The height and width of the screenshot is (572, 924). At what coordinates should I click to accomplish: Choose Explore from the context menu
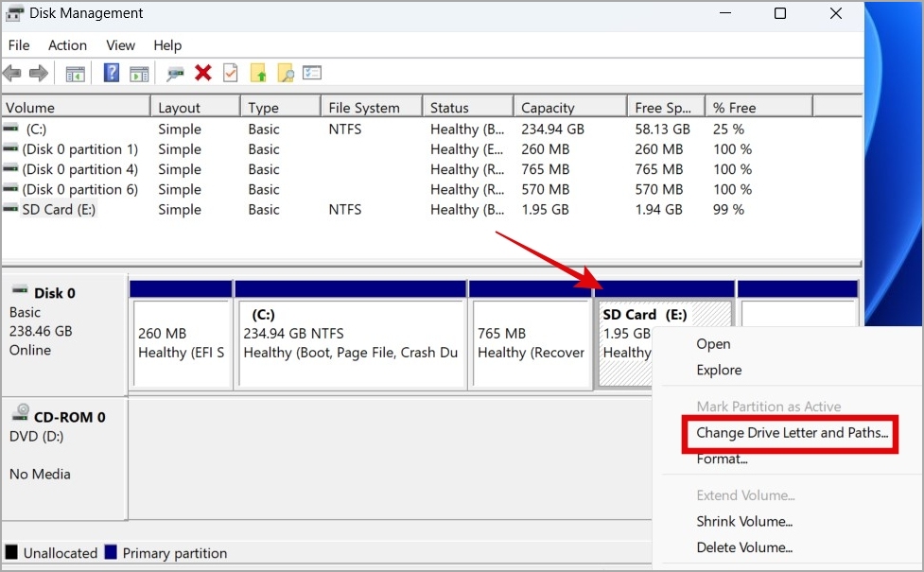click(719, 370)
